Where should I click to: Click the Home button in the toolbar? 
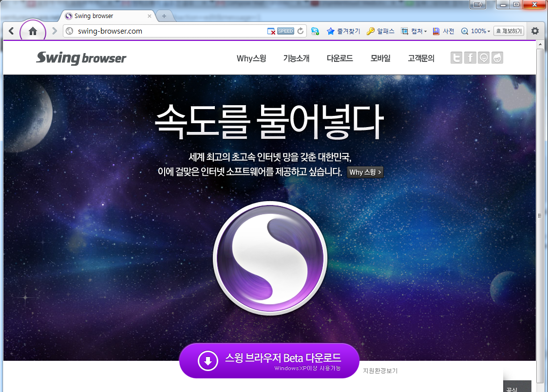click(33, 31)
